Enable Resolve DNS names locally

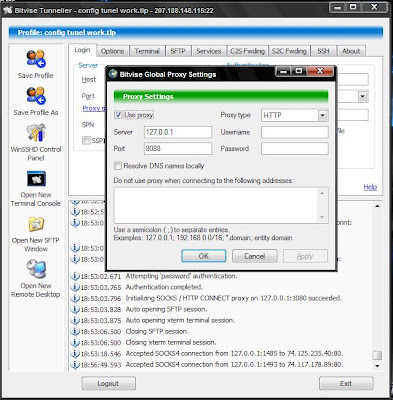click(x=118, y=166)
